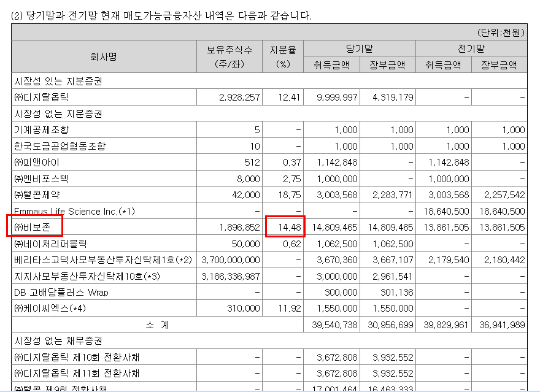Click the 당기말 header cell

pyautogui.click(x=360, y=48)
